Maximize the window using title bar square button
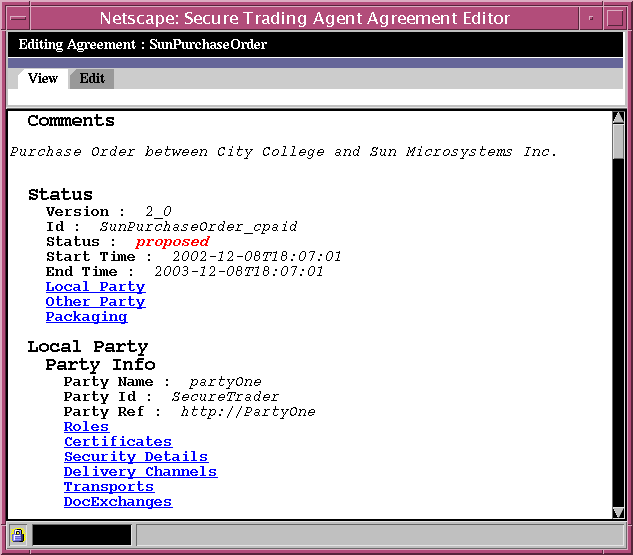The width and height of the screenshot is (633, 555). tap(615, 18)
